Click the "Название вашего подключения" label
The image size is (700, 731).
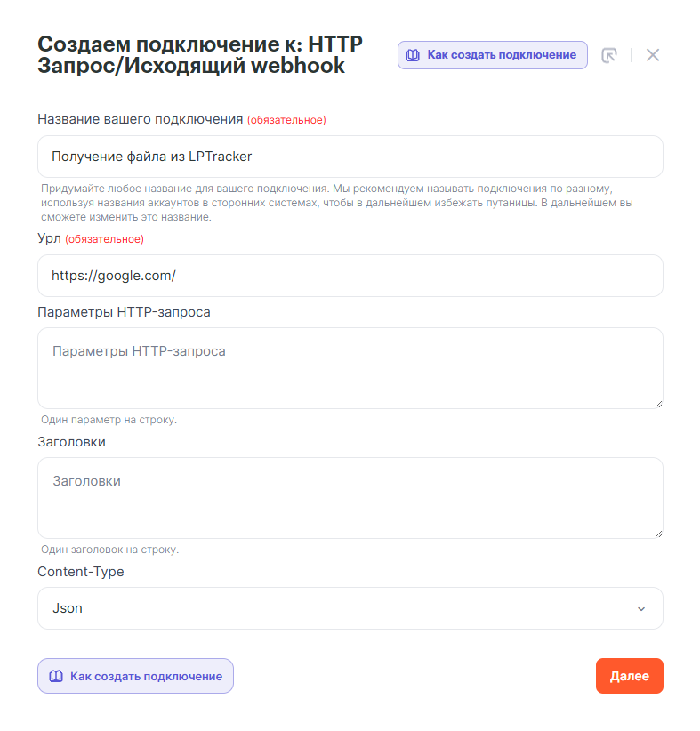click(x=141, y=119)
